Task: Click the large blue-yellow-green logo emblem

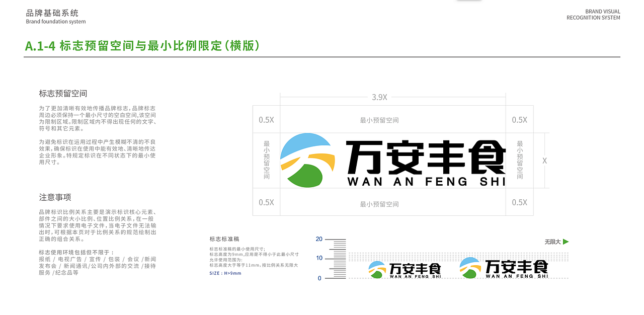Action: click(x=307, y=161)
